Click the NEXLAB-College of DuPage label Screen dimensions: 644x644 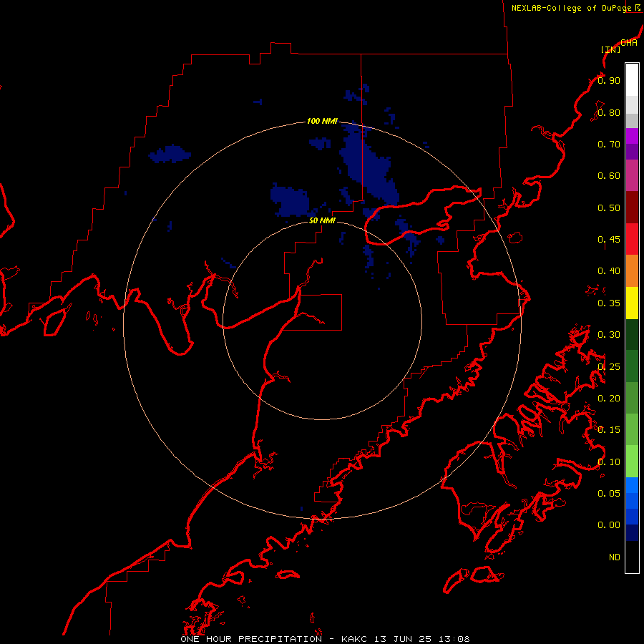(x=571, y=8)
